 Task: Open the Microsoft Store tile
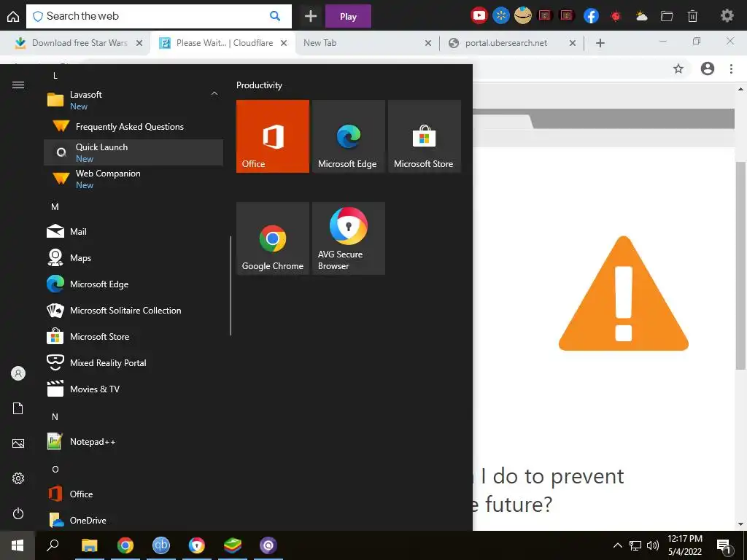click(425, 136)
